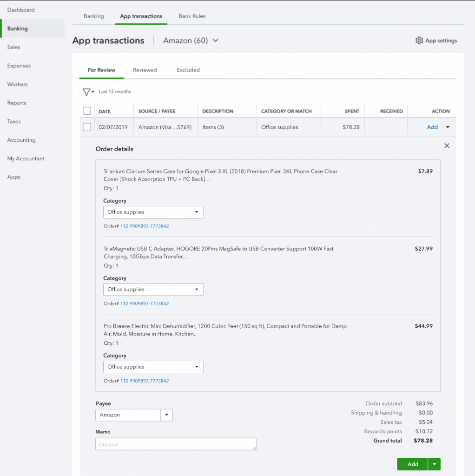Open order number link under Trianium case item
This screenshot has width=475, height=476.
[x=145, y=226]
